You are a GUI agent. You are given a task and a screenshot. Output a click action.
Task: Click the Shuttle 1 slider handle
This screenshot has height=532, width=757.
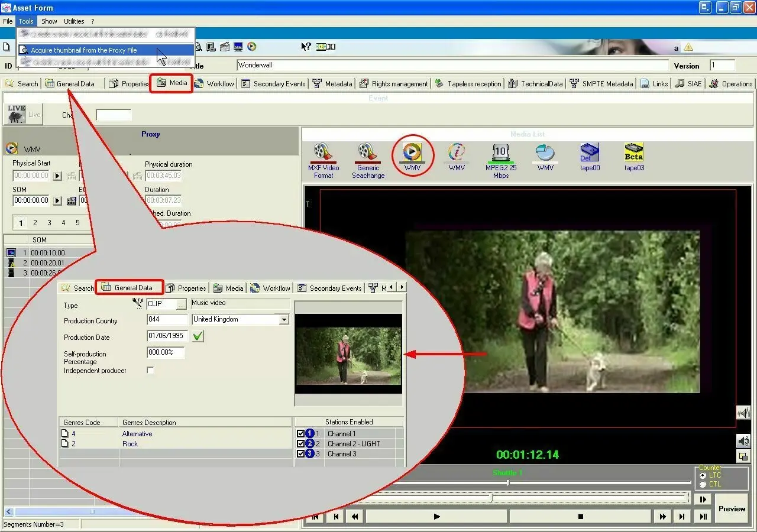[507, 483]
